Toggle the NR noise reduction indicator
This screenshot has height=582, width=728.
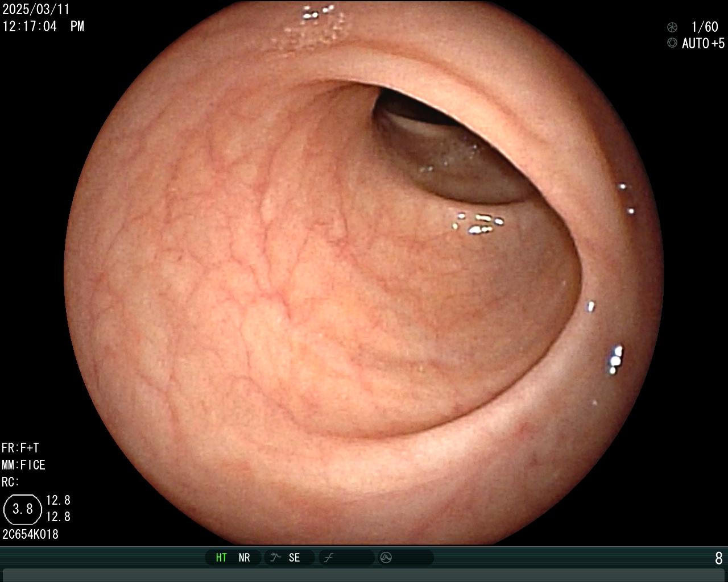[x=244, y=558]
